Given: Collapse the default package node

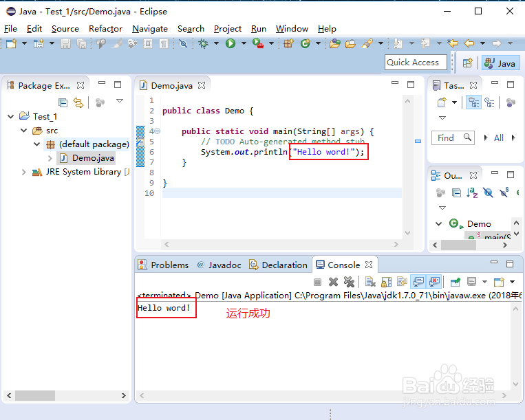Looking at the screenshot, I should coord(37,144).
